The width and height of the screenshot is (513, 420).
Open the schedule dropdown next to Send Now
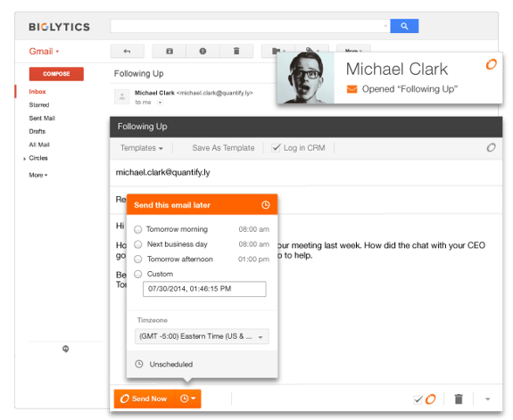pos(187,399)
